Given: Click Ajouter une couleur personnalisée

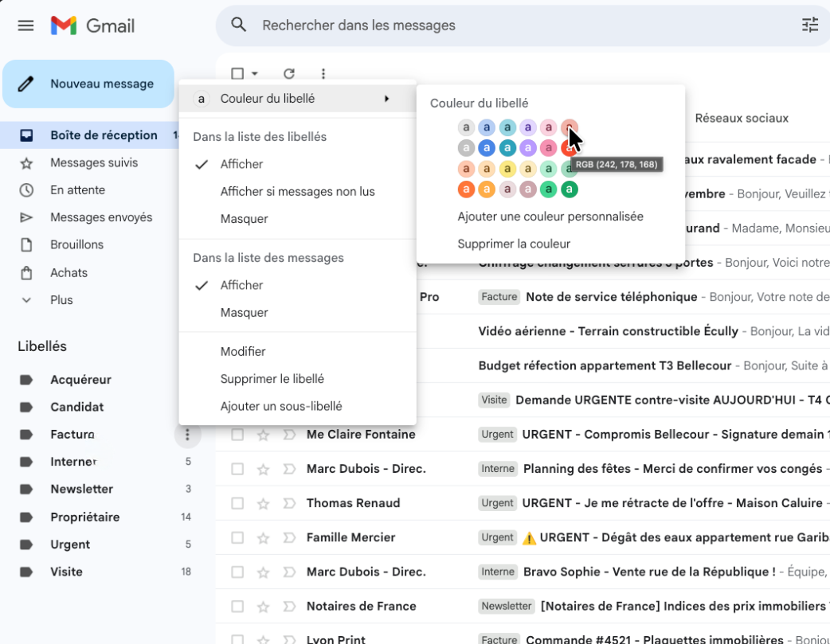Looking at the screenshot, I should (x=550, y=217).
